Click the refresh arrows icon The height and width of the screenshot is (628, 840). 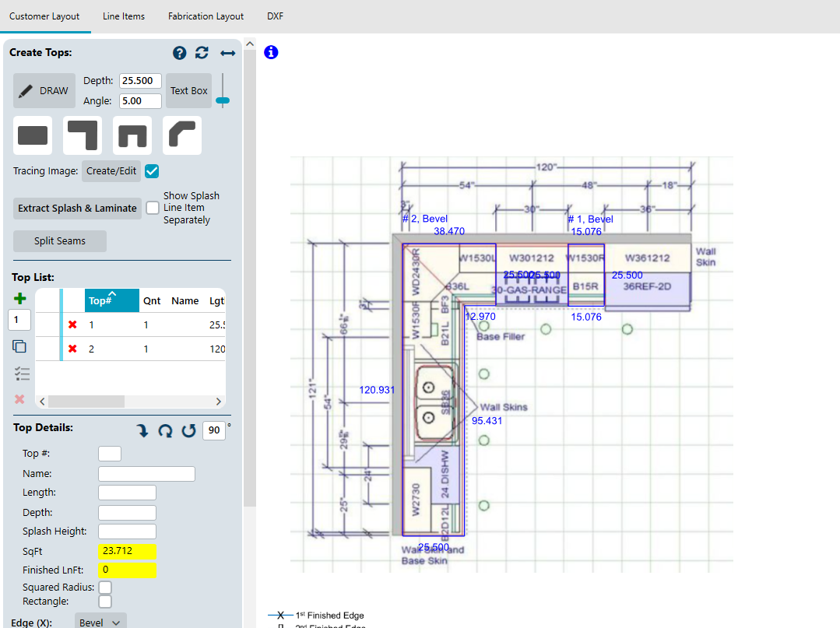tap(202, 52)
